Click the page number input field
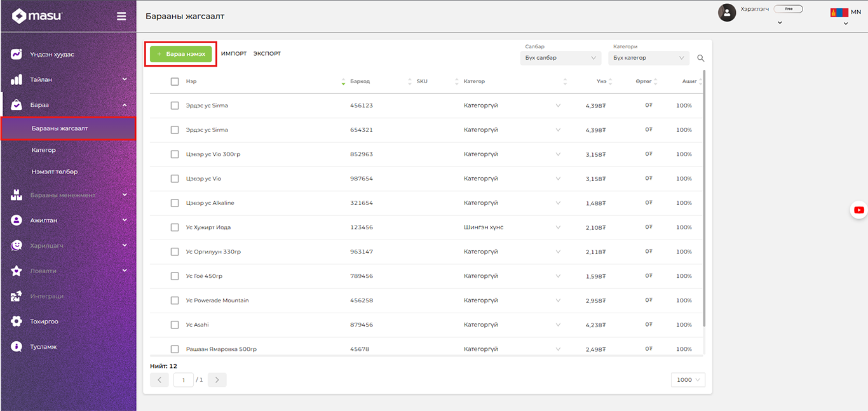This screenshot has height=411, width=868. point(183,380)
